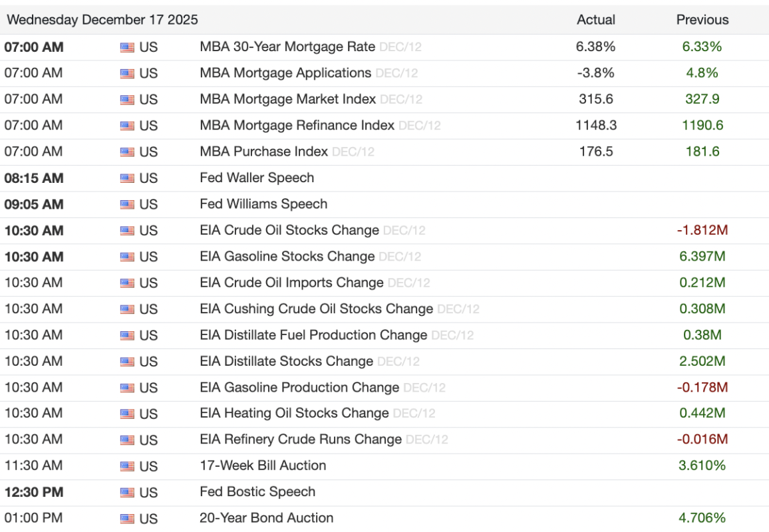The image size is (769, 532).
Task: Open EIA Refinery Crude Runs Change
Action: pos(301,440)
